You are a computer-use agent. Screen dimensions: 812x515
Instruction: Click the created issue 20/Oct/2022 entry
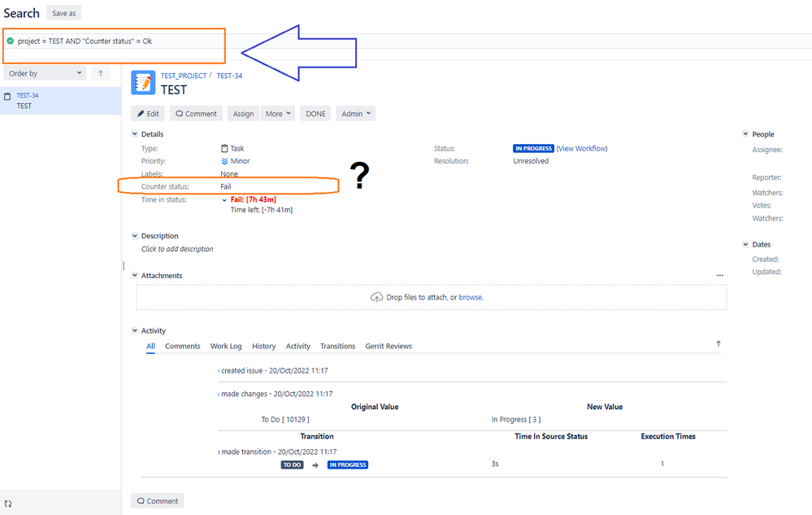(x=275, y=370)
